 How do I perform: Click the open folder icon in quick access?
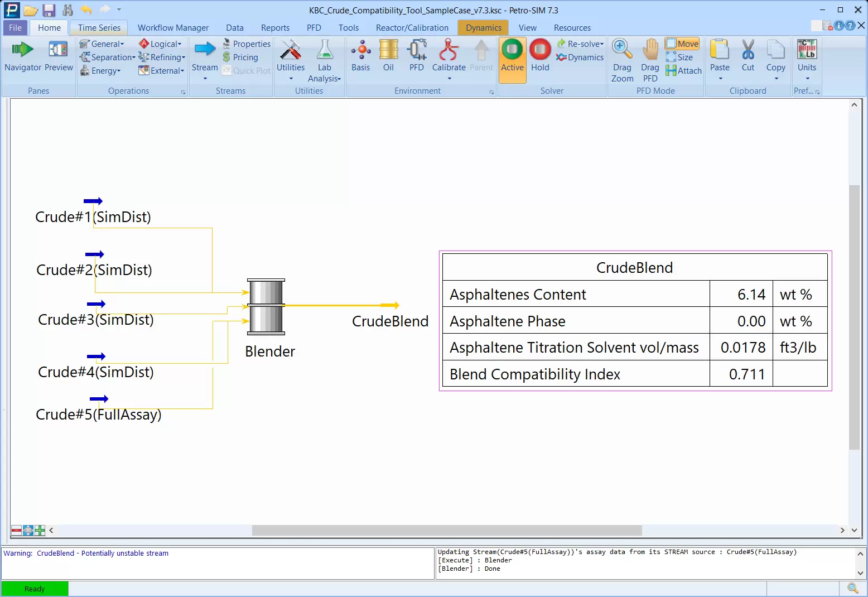[x=31, y=10]
